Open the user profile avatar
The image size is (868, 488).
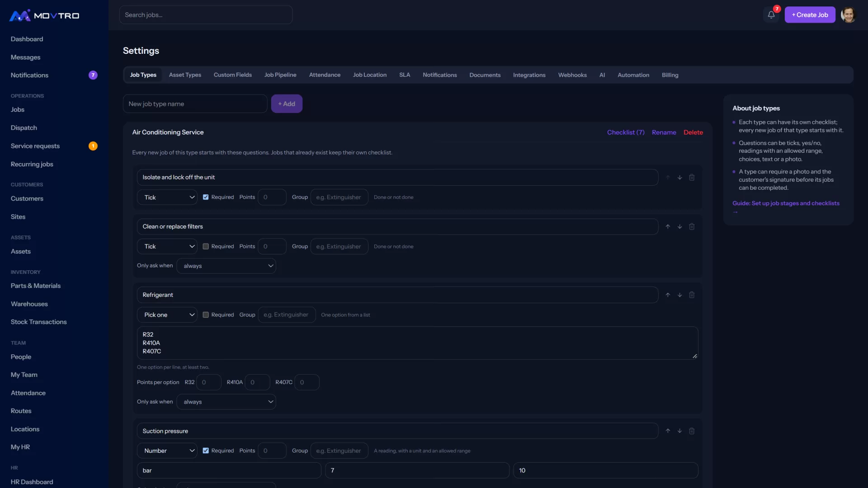click(x=849, y=15)
